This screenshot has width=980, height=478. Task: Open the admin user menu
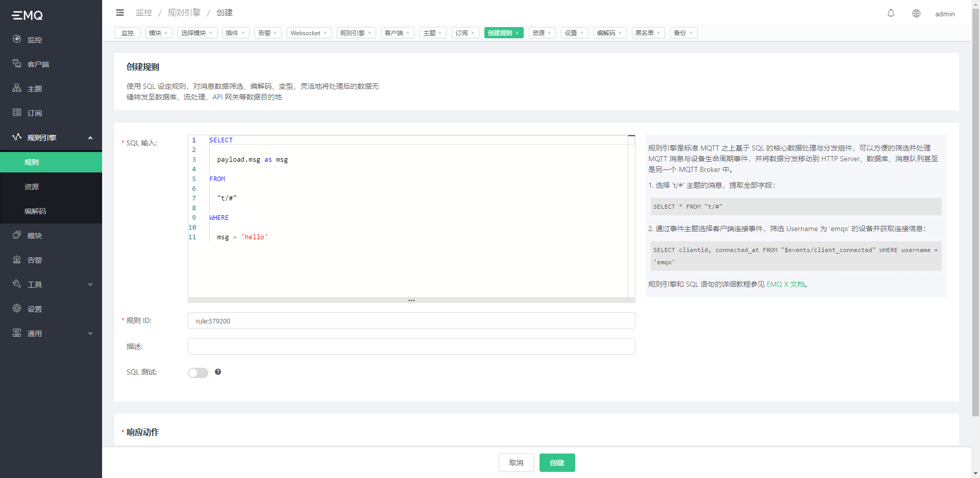coord(945,14)
